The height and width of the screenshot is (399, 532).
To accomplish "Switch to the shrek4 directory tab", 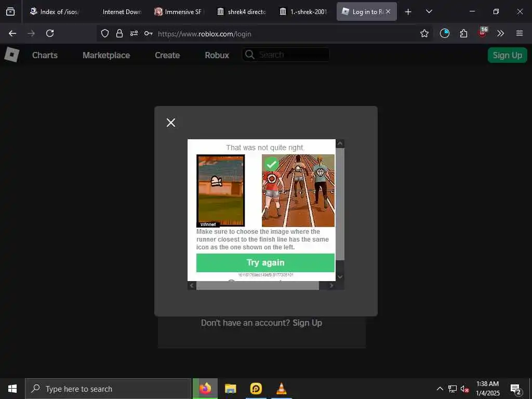I will (242, 11).
